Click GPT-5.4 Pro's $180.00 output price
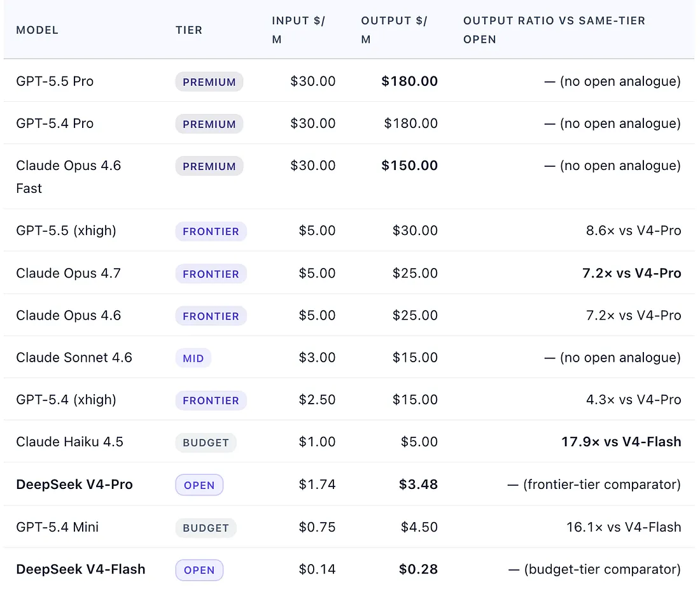700x594 pixels. 410,124
